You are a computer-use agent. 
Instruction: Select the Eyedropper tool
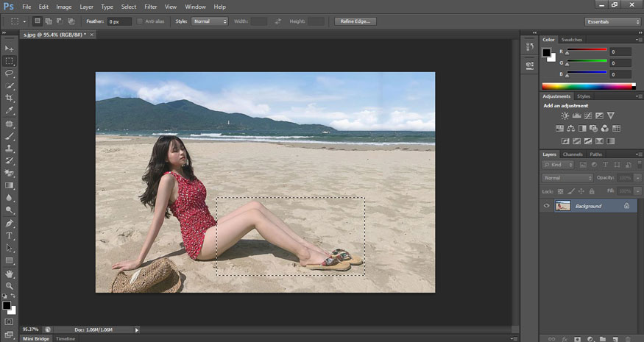[x=10, y=110]
